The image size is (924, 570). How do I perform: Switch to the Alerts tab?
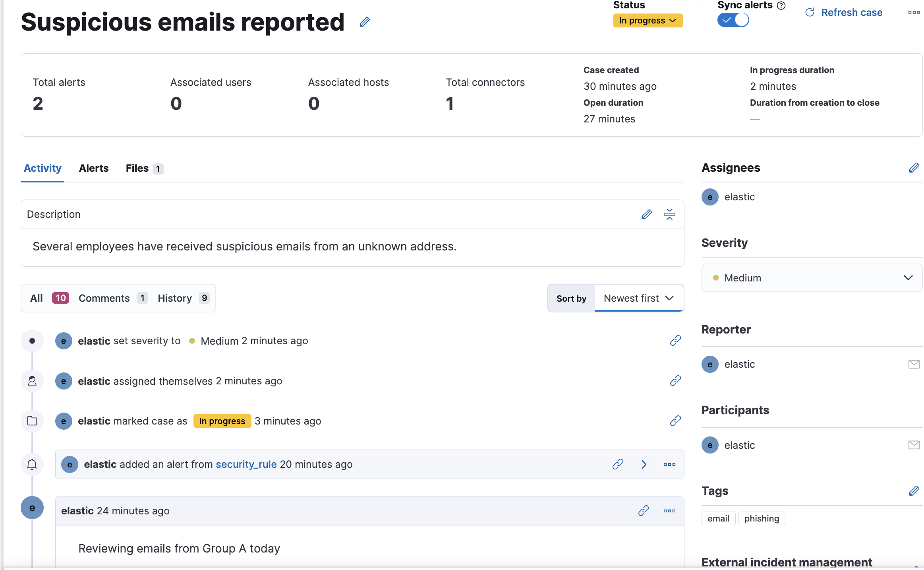click(94, 168)
